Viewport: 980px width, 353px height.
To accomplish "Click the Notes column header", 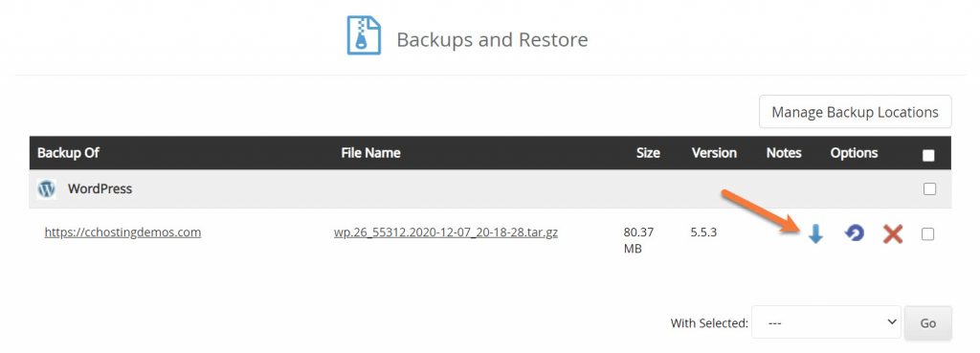I will pyautogui.click(x=784, y=153).
